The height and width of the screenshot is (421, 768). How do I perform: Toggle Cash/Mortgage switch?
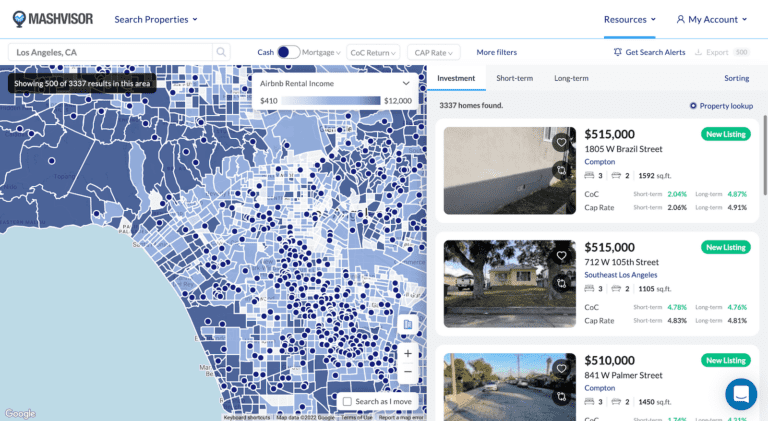pos(288,52)
